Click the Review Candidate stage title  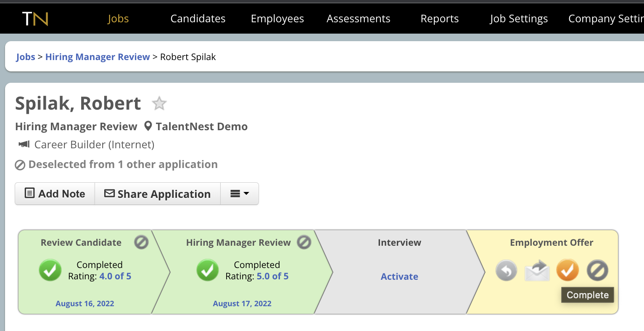(x=81, y=242)
